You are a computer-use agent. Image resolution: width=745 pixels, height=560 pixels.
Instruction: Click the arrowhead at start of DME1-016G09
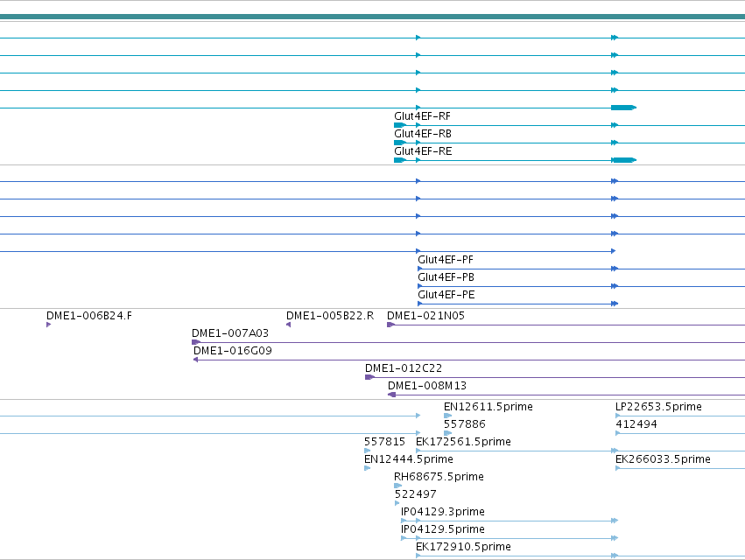pos(196,360)
